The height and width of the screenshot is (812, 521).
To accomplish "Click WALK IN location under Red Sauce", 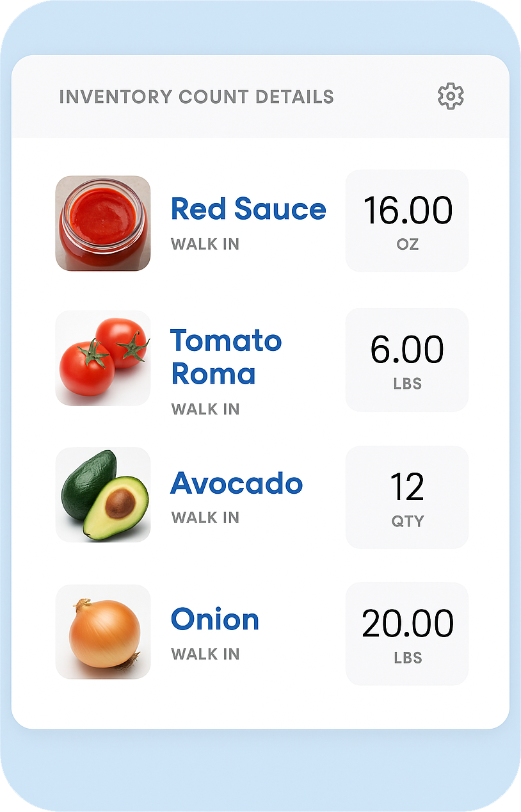I will [205, 244].
